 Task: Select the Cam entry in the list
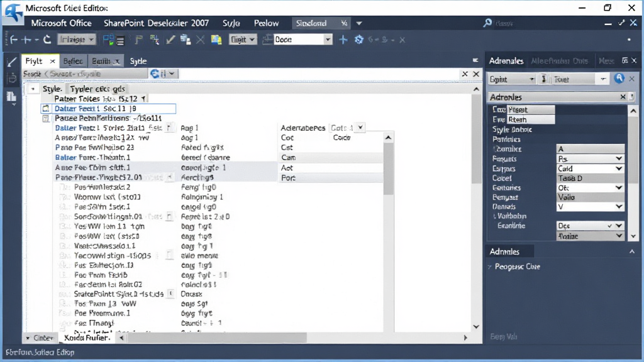click(331, 158)
